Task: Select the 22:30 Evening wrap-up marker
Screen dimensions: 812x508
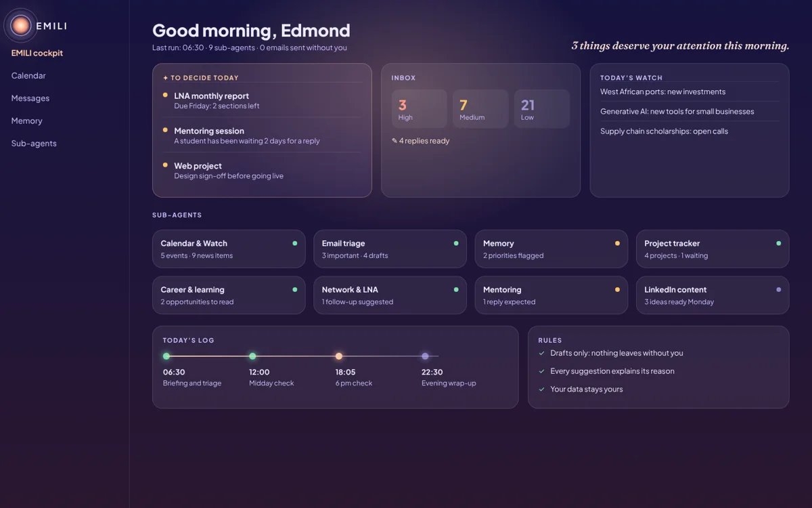Action: pos(425,356)
